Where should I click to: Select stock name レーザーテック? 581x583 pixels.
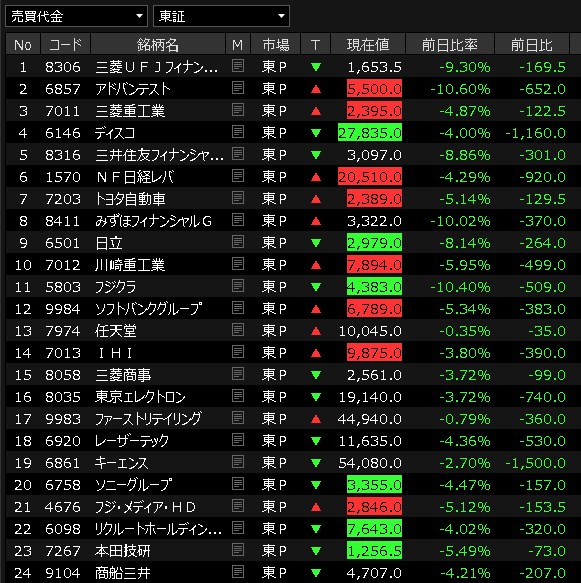[132, 441]
